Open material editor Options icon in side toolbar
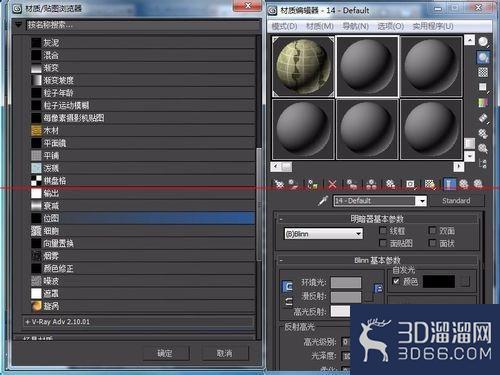 tap(483, 133)
